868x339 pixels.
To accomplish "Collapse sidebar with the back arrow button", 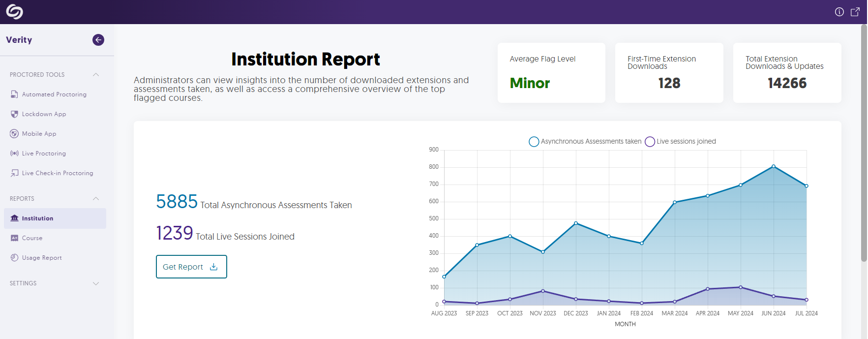I will 98,40.
